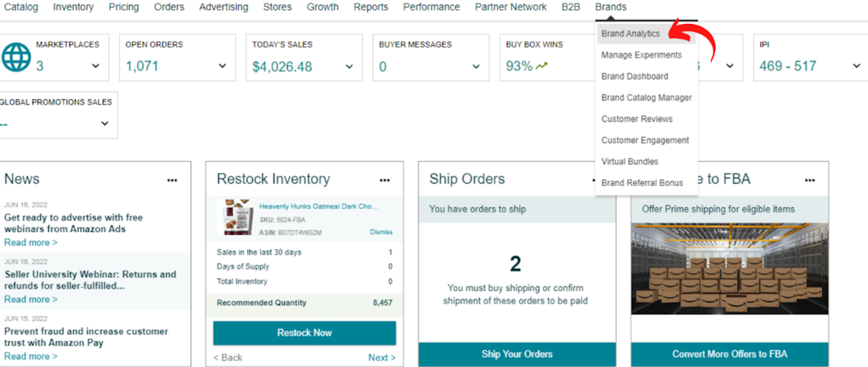Open the News card three-dot menu
The image size is (868, 367).
(172, 180)
